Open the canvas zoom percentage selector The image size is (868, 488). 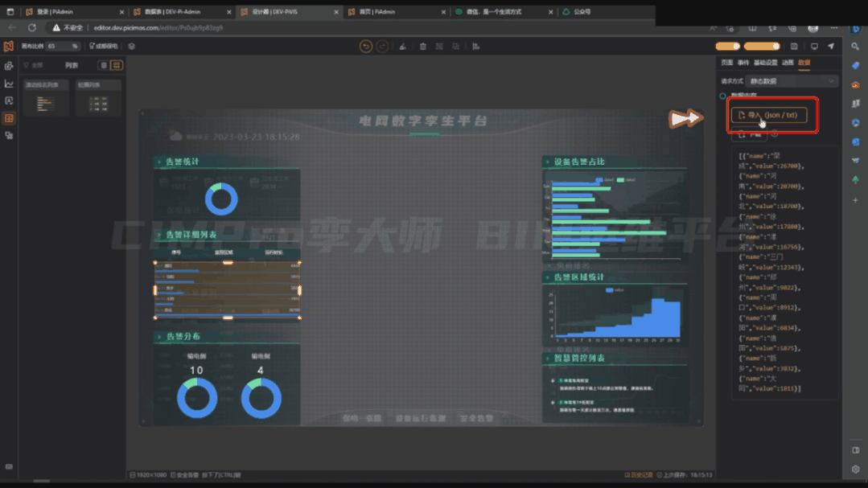pyautogui.click(x=62, y=46)
